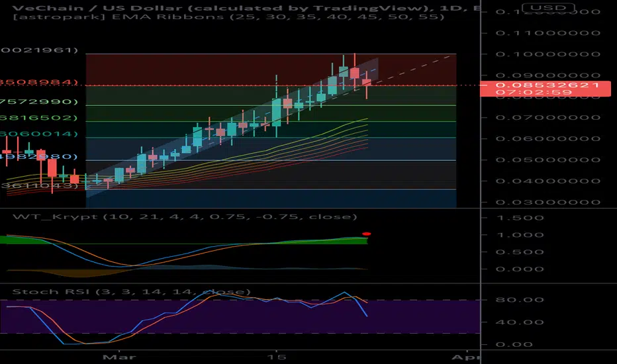617x364 pixels.
Task: Open the EMA Ribbons indicator legend
Action: 228,17
